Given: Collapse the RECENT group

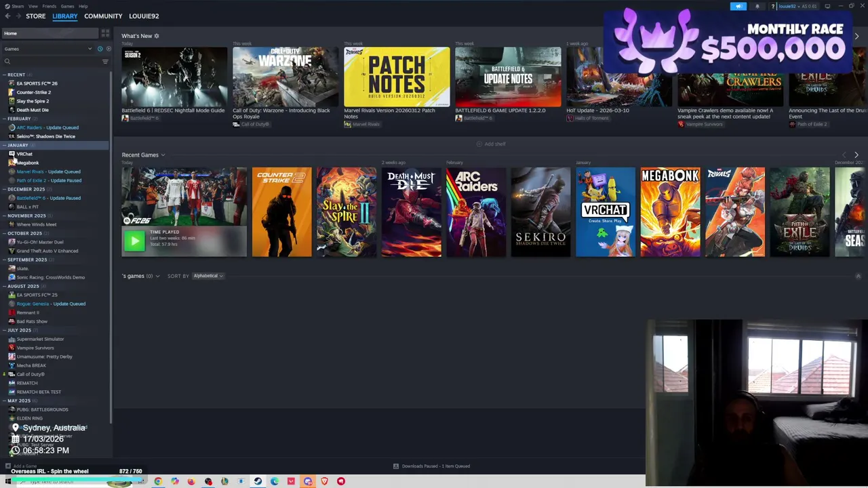Looking at the screenshot, I should coord(4,75).
